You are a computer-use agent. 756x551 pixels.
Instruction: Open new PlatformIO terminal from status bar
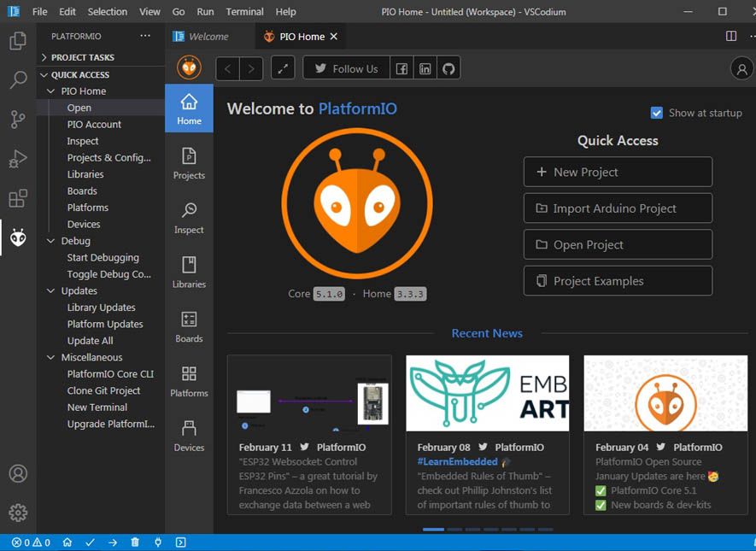(180, 542)
